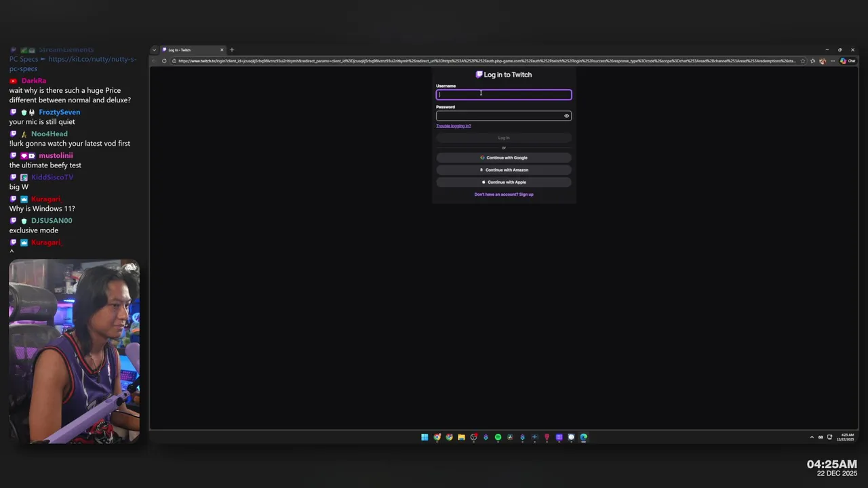The height and width of the screenshot is (488, 868).
Task: Choose Continue with Apple
Action: pos(504,182)
